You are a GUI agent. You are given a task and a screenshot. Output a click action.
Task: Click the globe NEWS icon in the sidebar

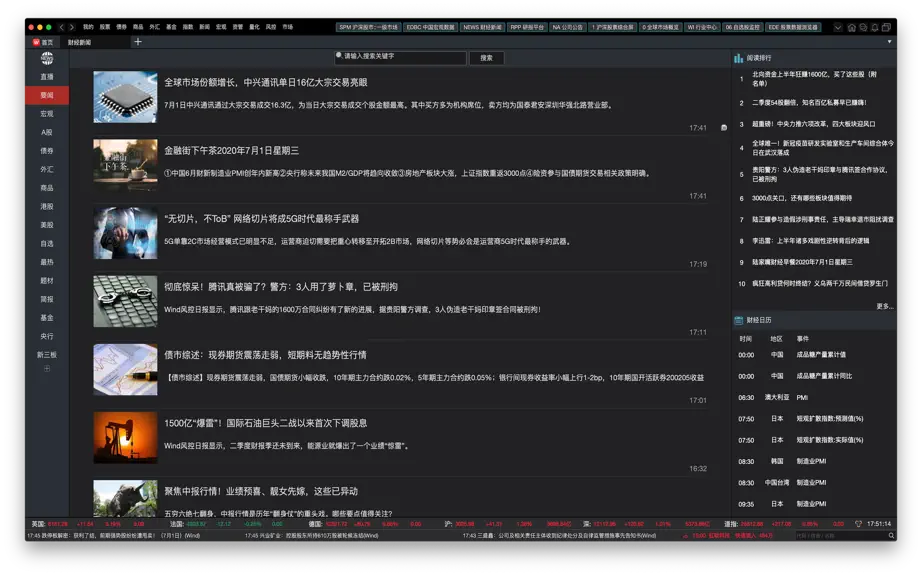tap(47, 58)
